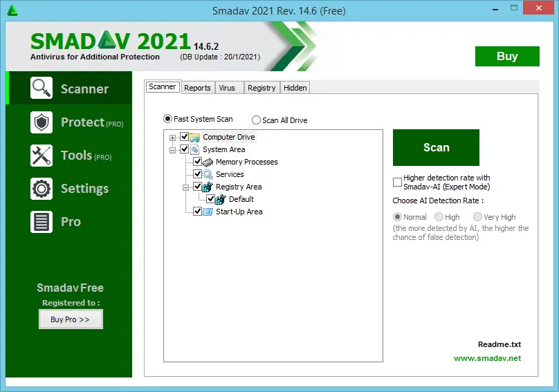Open the Scanner section in sidebar
The image size is (559, 392).
point(70,88)
